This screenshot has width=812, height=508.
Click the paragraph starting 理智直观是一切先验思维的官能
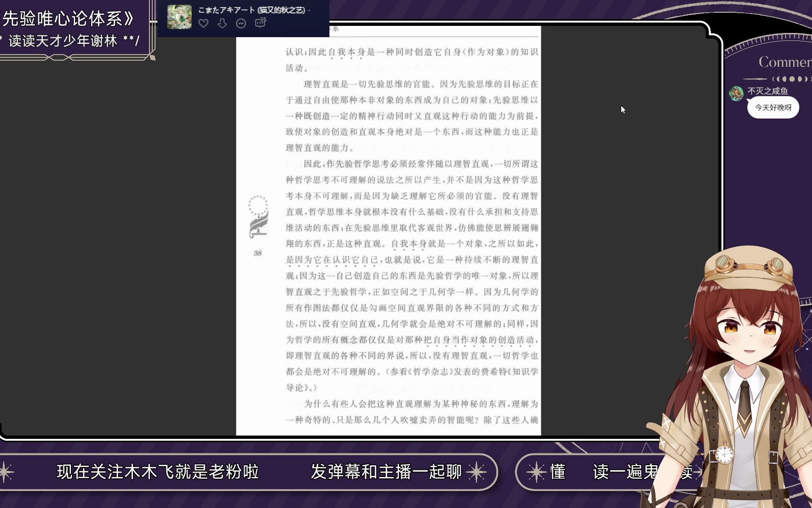[x=412, y=116]
